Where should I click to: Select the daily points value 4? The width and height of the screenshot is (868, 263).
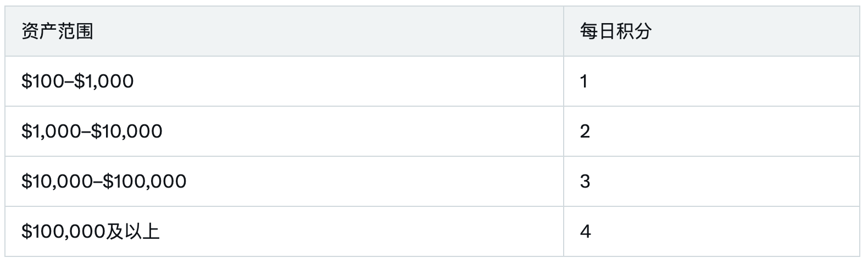tap(585, 232)
